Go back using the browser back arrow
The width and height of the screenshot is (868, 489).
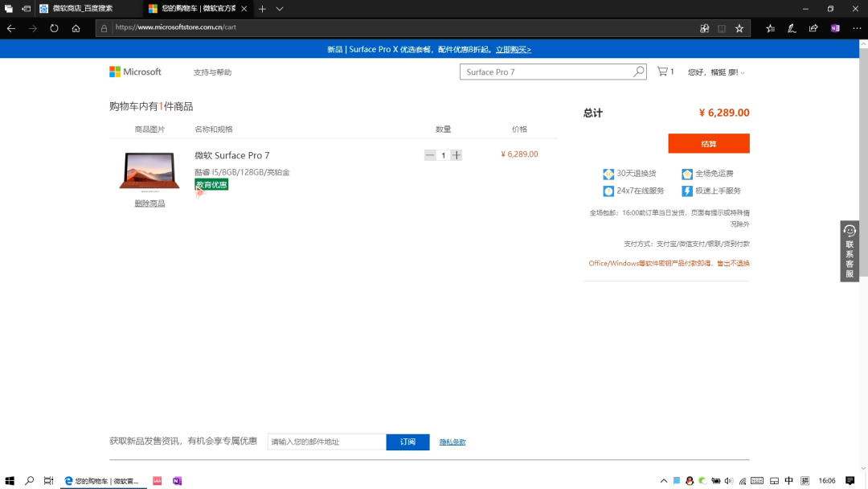click(x=11, y=28)
